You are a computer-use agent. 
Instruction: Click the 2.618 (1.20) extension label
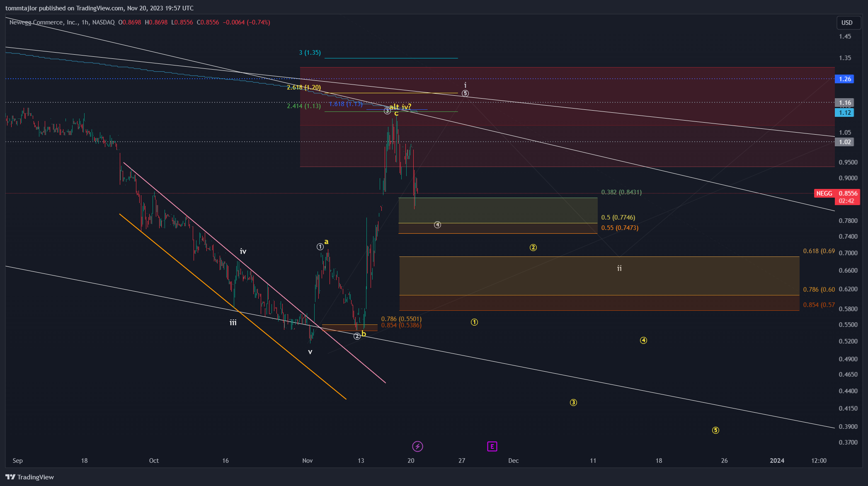click(x=304, y=87)
